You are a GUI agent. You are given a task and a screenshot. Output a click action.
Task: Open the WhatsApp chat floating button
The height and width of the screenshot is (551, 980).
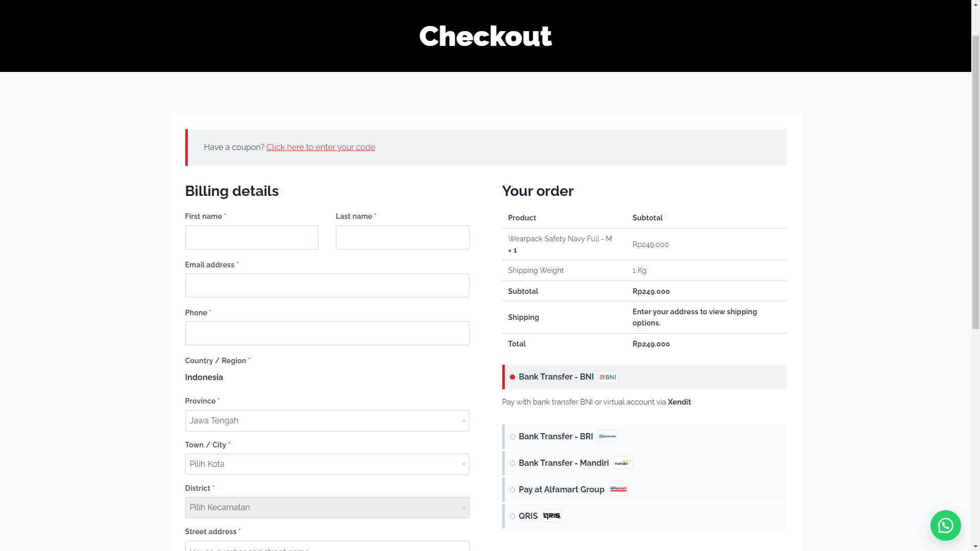(x=945, y=525)
